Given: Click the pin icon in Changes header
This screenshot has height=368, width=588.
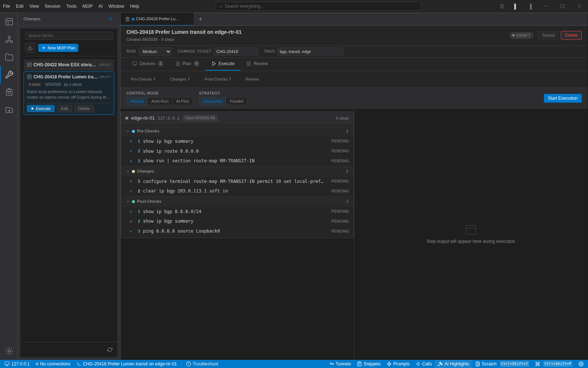Looking at the screenshot, I should (111, 19).
